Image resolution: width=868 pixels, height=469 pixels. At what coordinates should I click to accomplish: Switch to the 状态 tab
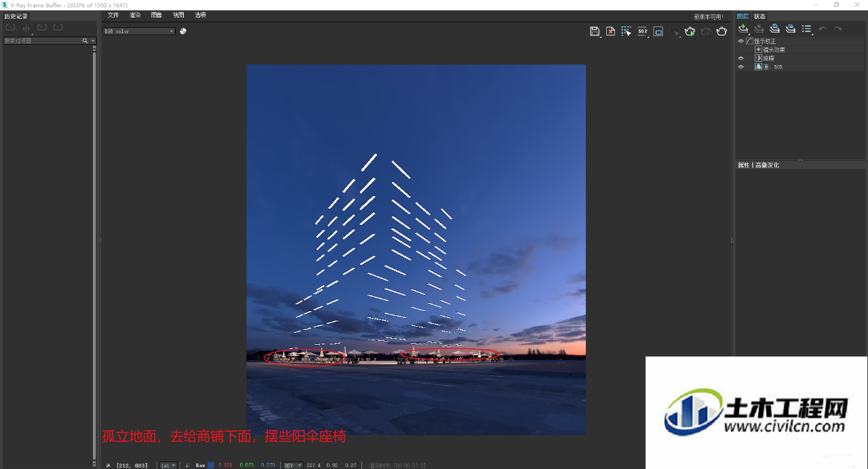[760, 16]
